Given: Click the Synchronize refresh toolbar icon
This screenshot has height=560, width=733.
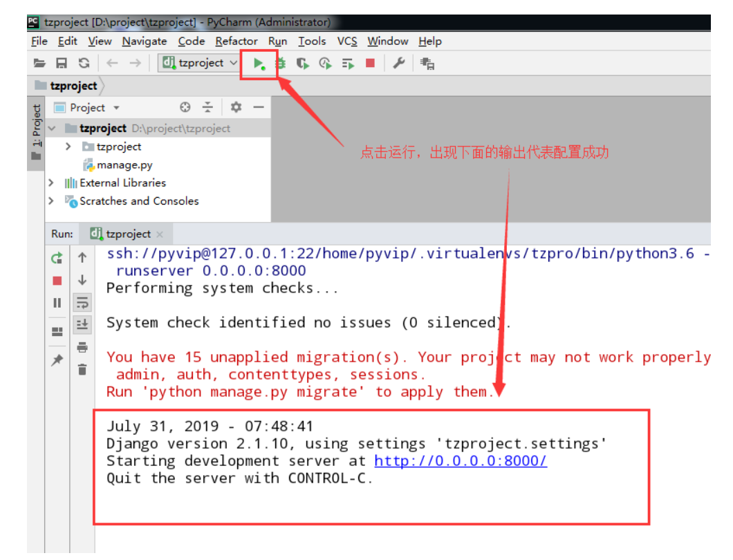Looking at the screenshot, I should [x=84, y=63].
